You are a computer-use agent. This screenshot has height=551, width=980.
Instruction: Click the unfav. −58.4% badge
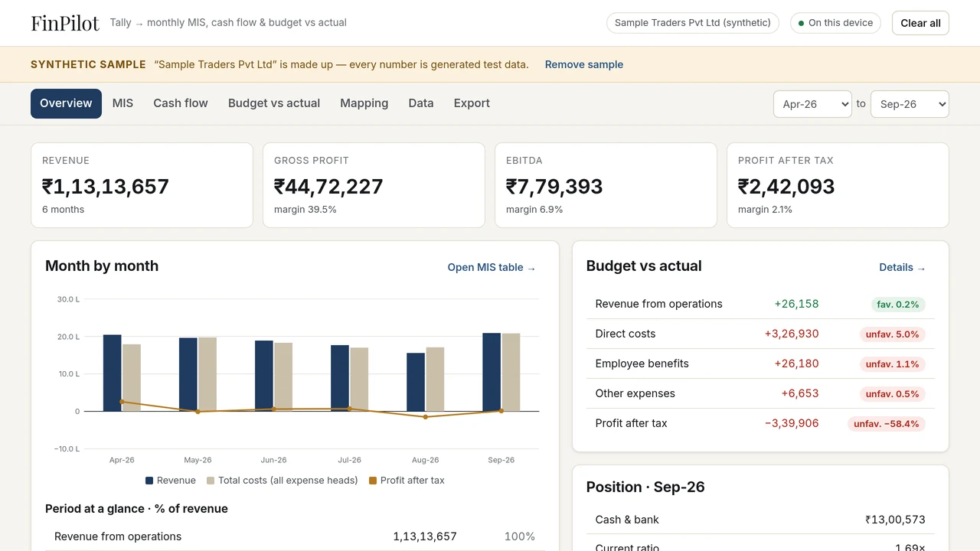point(887,424)
